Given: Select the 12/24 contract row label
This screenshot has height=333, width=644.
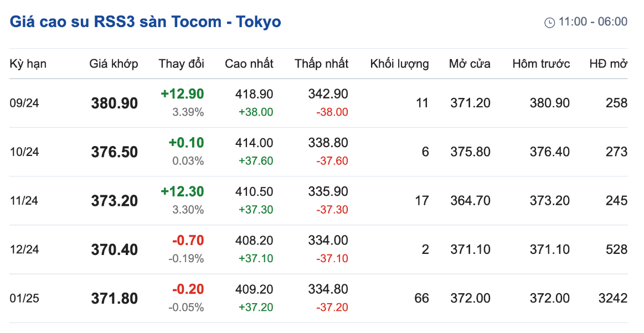Looking at the screenshot, I should click(24, 249).
